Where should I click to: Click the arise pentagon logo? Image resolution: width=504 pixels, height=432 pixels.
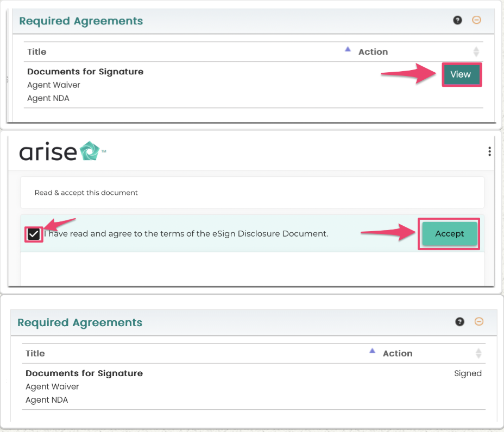89,151
